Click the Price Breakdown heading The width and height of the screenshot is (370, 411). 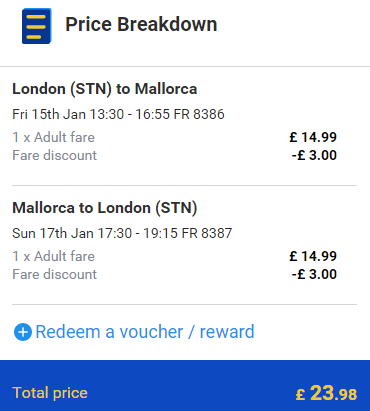[x=141, y=24]
